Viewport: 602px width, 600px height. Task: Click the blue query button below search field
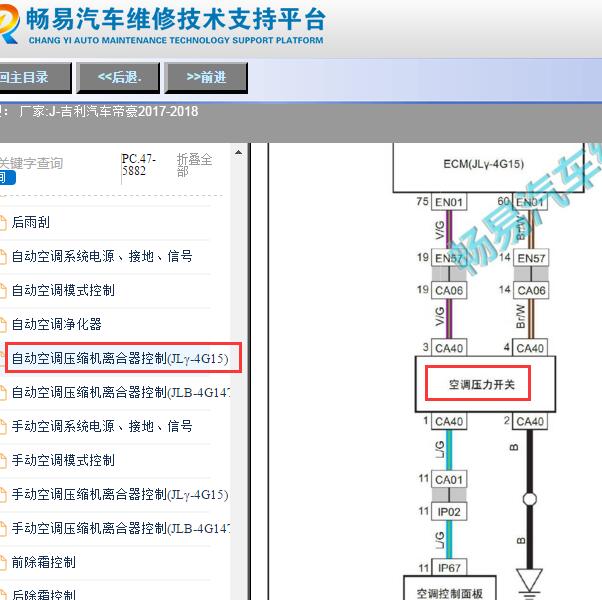[x=7, y=178]
